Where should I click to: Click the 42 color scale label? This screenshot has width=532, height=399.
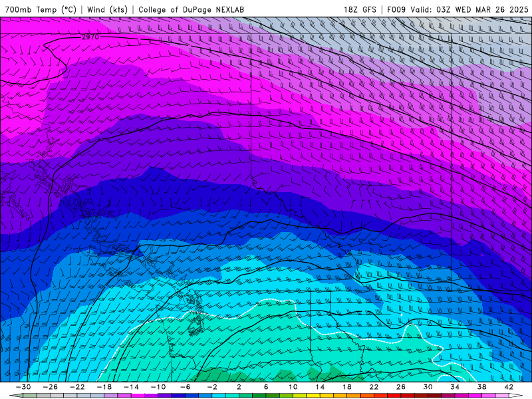pyautogui.click(x=509, y=387)
